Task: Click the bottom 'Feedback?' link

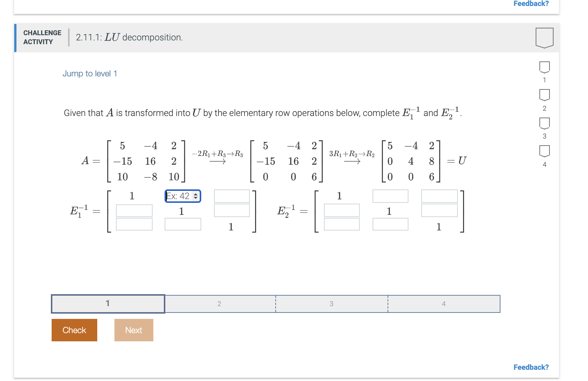Action: click(x=531, y=367)
